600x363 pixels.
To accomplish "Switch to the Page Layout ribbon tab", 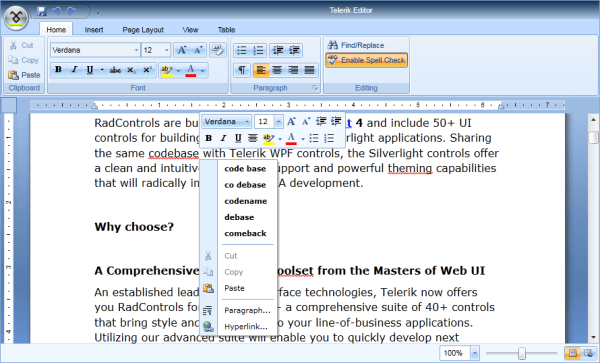I will pyautogui.click(x=143, y=30).
